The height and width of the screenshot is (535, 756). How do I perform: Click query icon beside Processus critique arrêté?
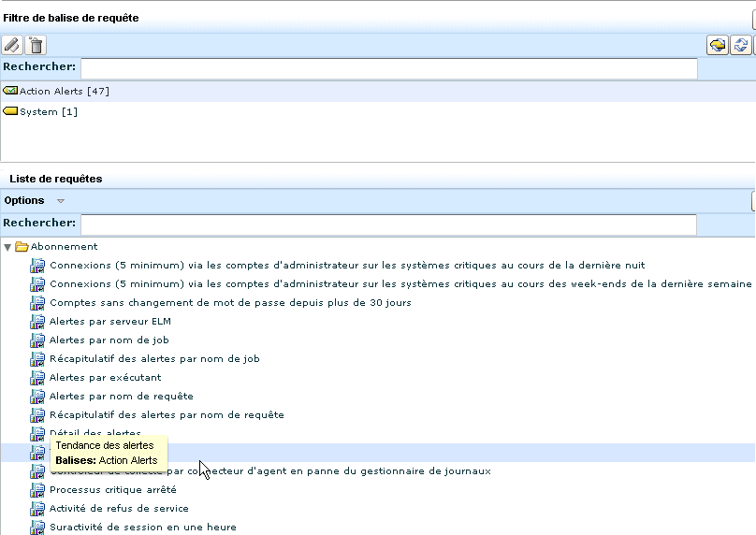[37, 490]
